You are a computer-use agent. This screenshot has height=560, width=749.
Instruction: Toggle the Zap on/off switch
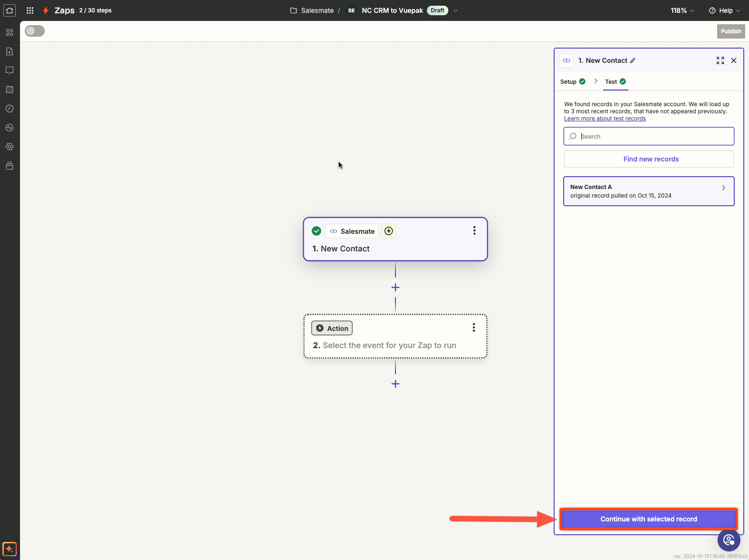(x=35, y=31)
